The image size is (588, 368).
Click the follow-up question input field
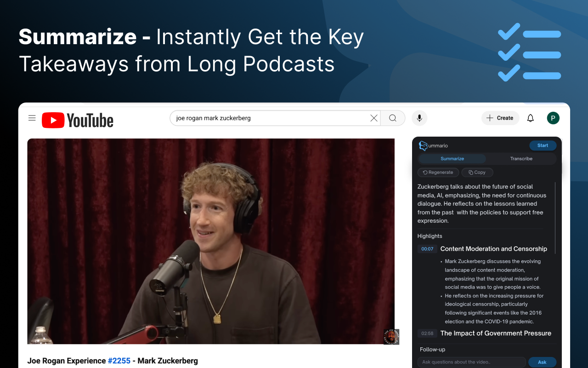(471, 362)
